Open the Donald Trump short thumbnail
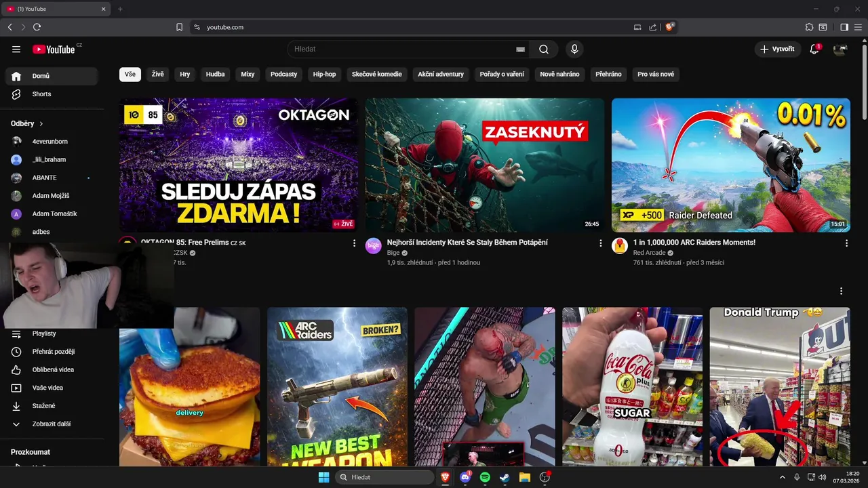The image size is (868, 488). pos(780,386)
